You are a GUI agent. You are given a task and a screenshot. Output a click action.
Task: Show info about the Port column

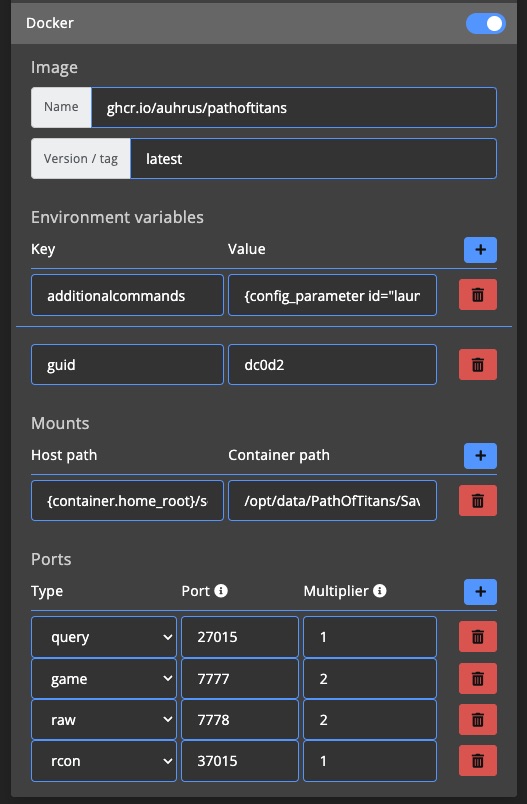(221, 591)
